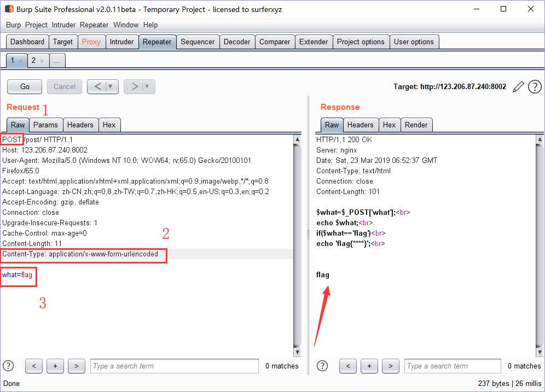
Task: Click response search previous match button
Action: 348,366
